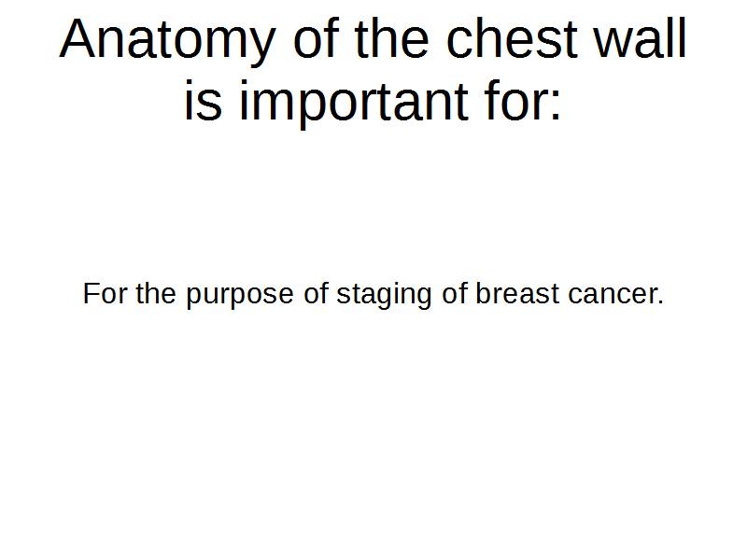Click the blank space between title and body
The width and height of the screenshot is (747, 560).
tap(373, 201)
